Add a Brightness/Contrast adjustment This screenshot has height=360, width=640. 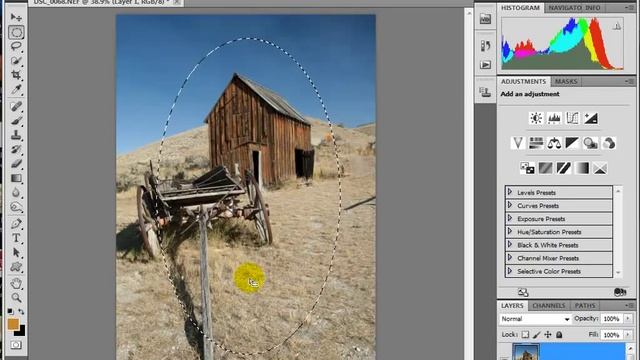click(x=536, y=118)
